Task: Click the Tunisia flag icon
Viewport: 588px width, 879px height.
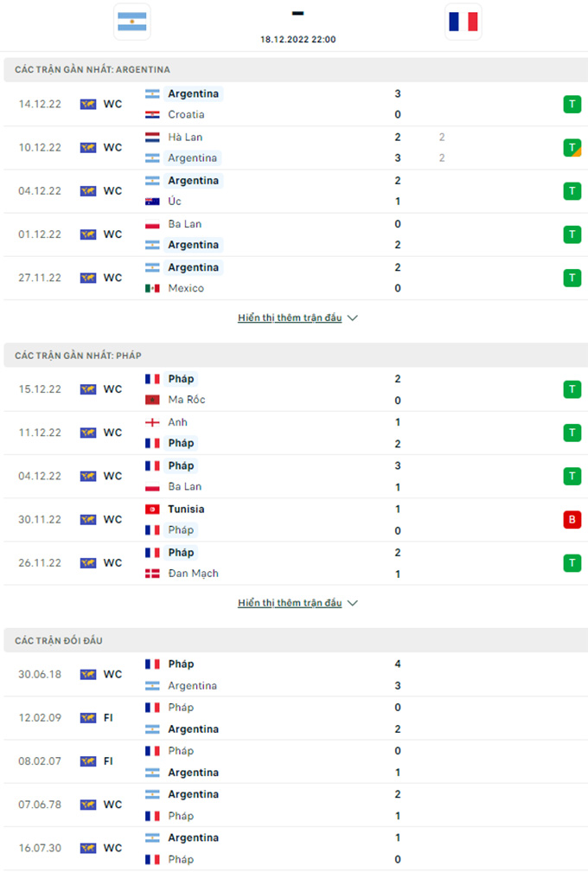Action: point(152,509)
